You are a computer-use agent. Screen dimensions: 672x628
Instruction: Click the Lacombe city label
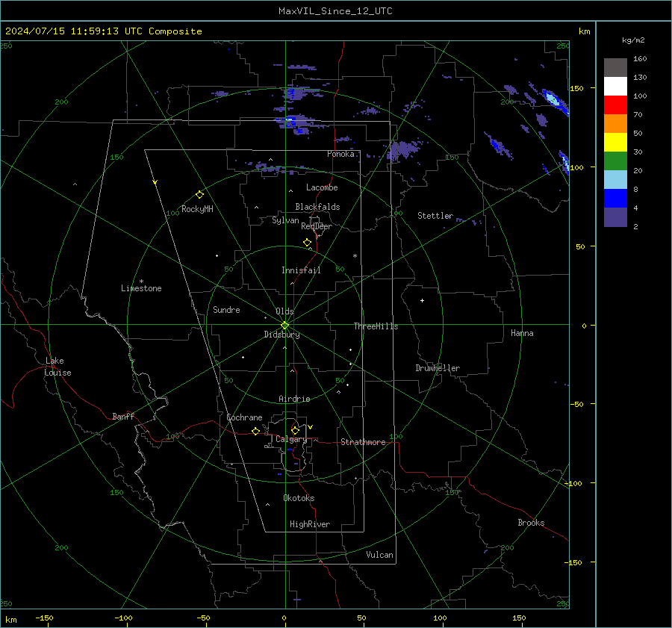[x=322, y=187]
